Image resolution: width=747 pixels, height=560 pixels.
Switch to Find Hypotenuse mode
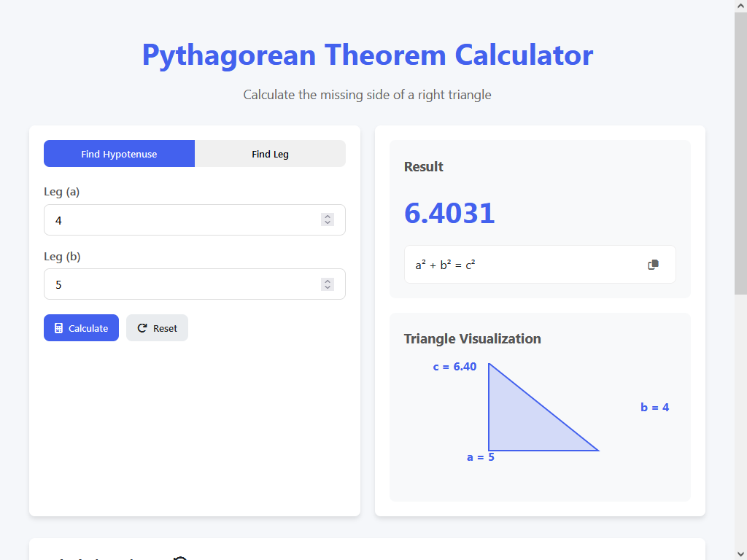[119, 154]
